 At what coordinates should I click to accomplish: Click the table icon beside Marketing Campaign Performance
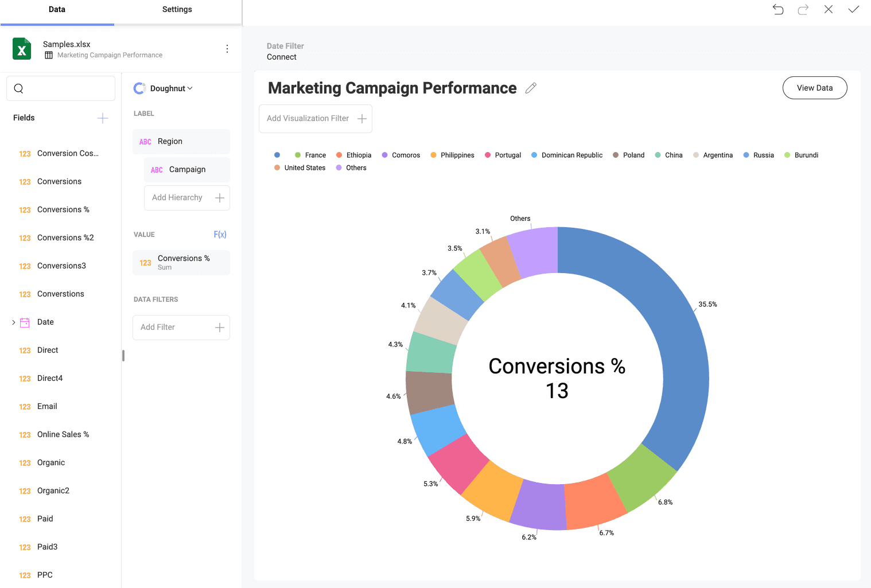click(49, 55)
